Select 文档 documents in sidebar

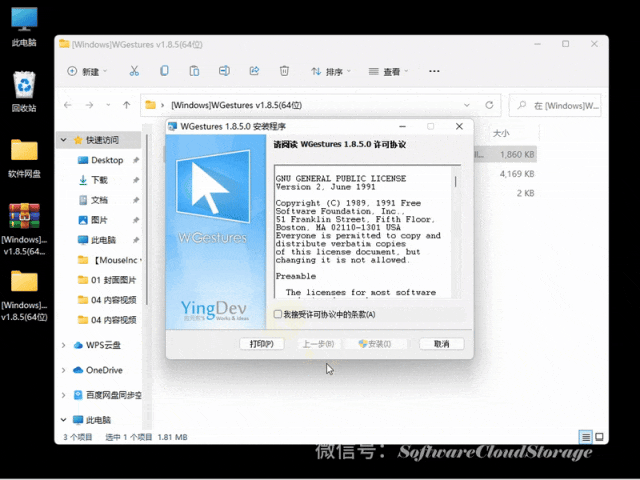click(x=99, y=200)
